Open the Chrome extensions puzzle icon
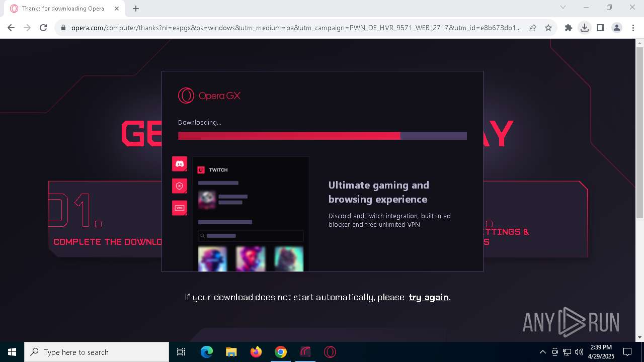 [569, 28]
